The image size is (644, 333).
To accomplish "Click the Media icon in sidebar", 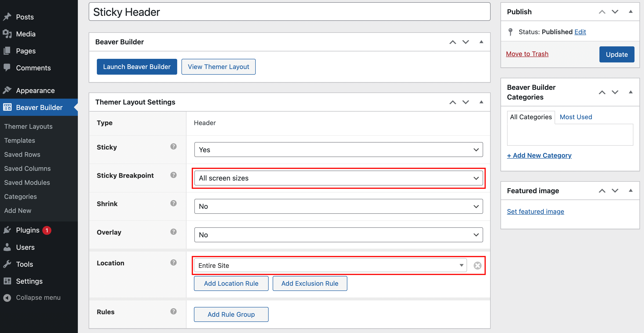I will (7, 34).
